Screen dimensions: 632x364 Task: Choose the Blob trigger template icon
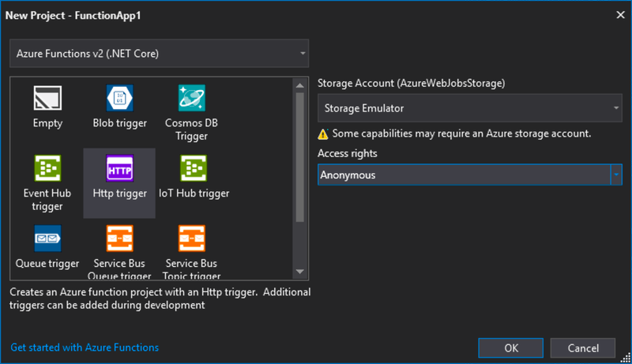click(120, 98)
